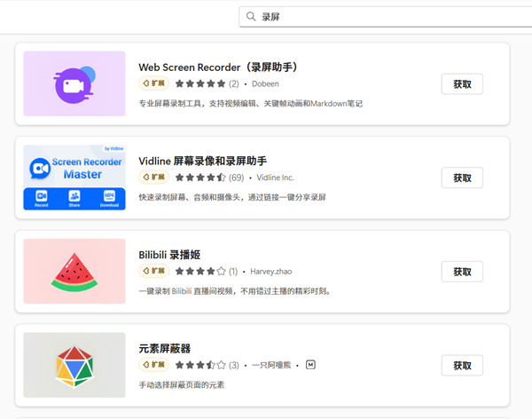Open the Vidline Screen Recorder Master thumbnail
This screenshot has width=532, height=419.
point(74,178)
